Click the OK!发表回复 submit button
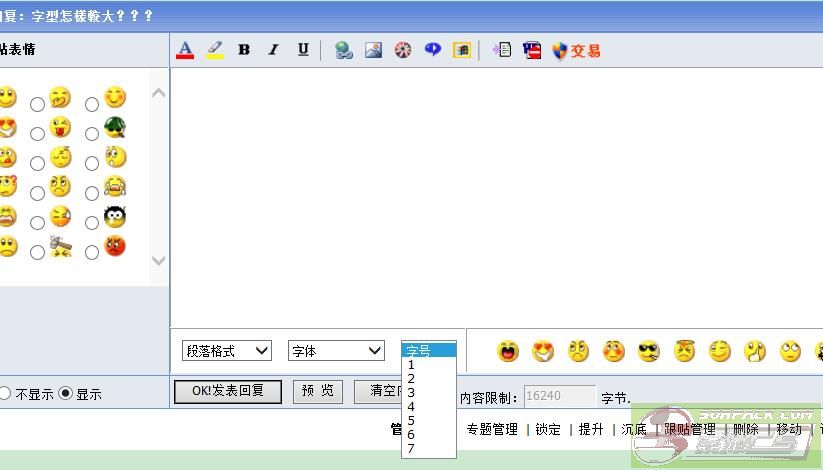 pos(228,391)
